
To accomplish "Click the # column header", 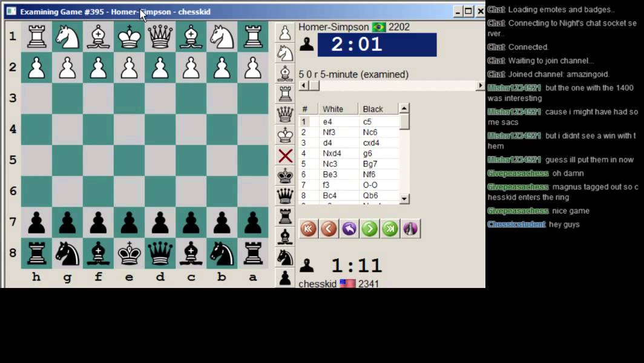I will pyautogui.click(x=309, y=110).
